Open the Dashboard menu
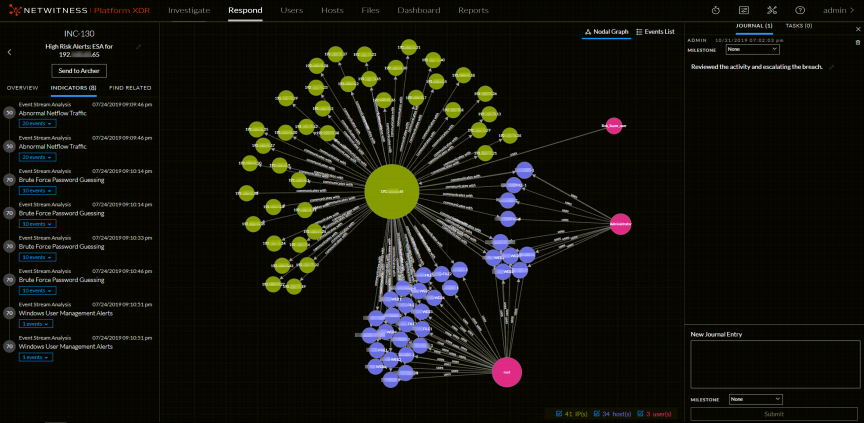The image size is (864, 423). (x=419, y=10)
